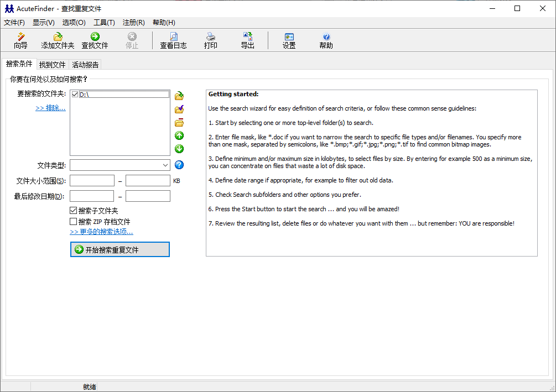Move folder up with green up arrow
The height and width of the screenshot is (392, 556).
point(179,136)
